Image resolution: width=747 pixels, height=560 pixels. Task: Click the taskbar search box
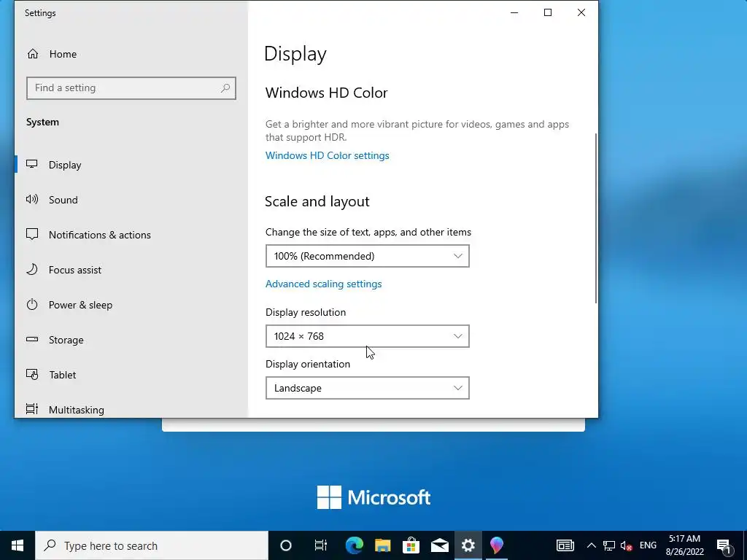(x=152, y=545)
